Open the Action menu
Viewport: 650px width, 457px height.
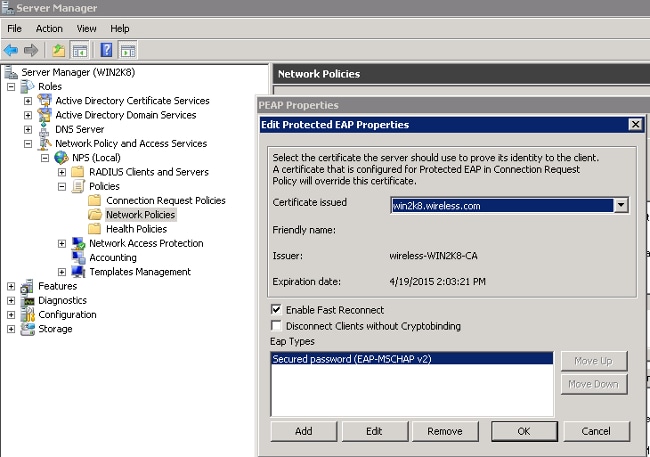(x=48, y=29)
